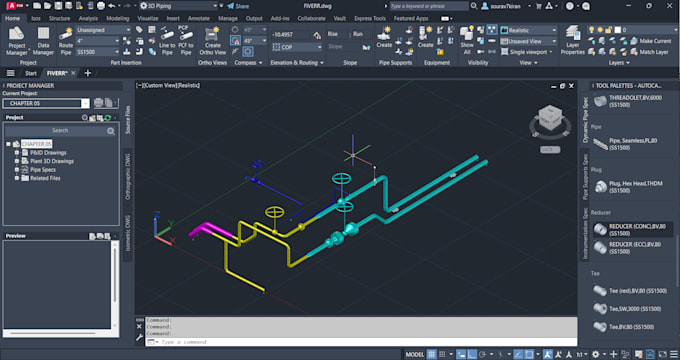
Task: Toggle clean screen in status bar
Action: coord(662,354)
